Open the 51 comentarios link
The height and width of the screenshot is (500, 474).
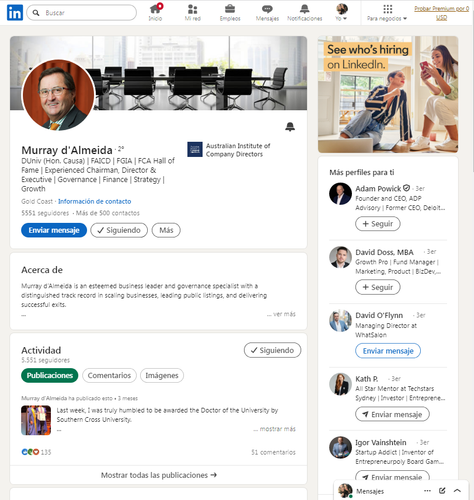(x=273, y=452)
